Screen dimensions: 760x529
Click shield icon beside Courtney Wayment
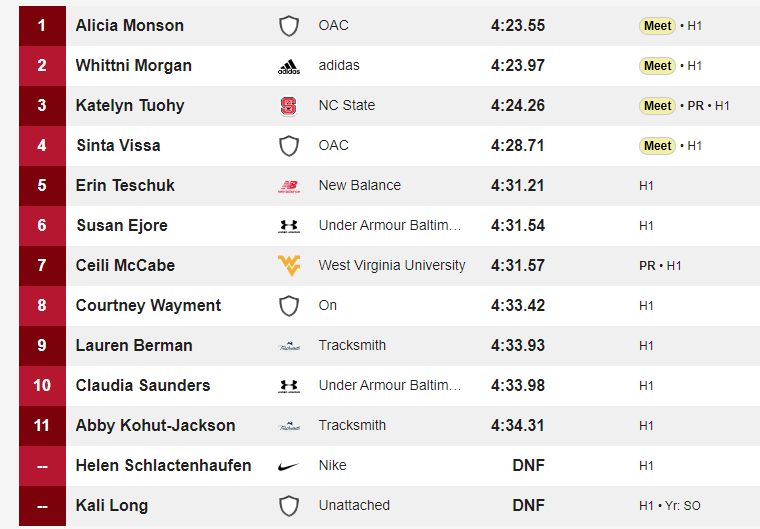pos(289,306)
